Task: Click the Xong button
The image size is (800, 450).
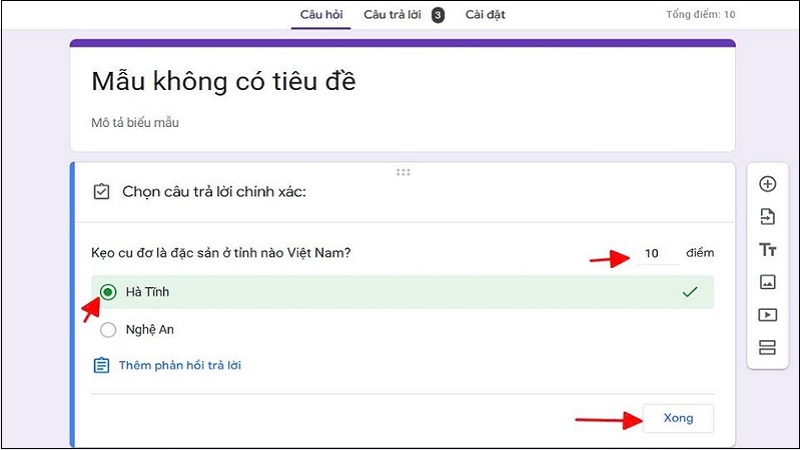Action: coord(678,418)
